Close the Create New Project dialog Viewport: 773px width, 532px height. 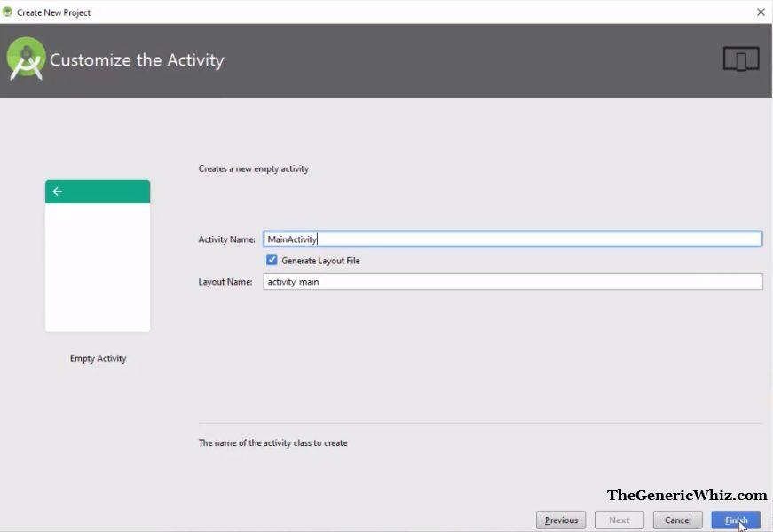(x=761, y=12)
